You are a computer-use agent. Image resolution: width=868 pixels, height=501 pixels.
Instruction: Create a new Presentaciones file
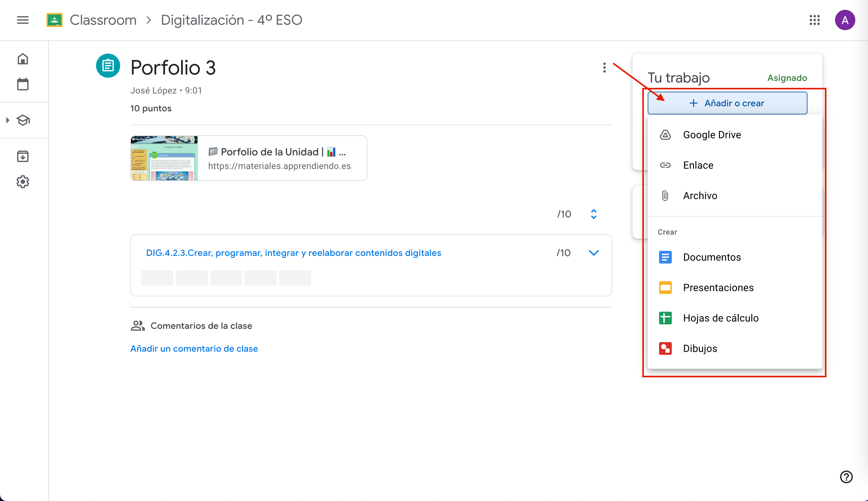click(718, 288)
